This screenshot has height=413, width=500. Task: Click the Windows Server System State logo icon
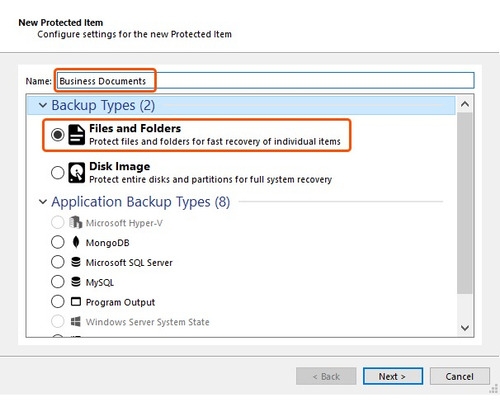(76, 322)
